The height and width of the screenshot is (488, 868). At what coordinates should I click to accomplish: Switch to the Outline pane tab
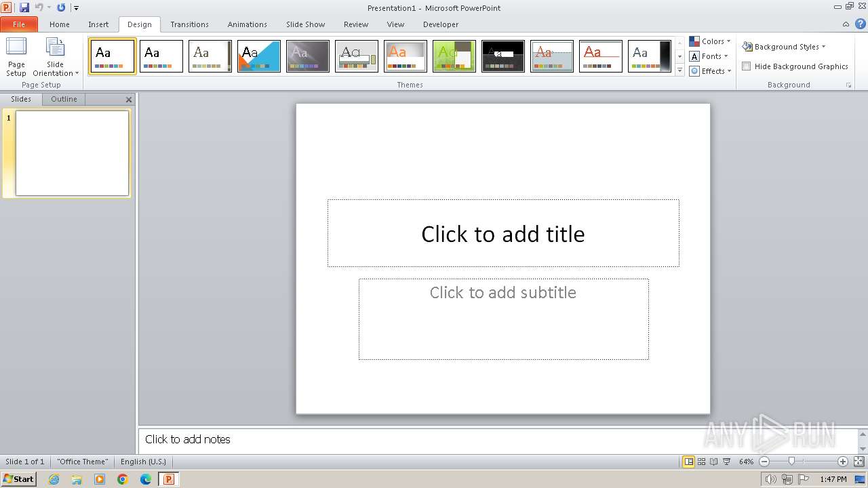(x=64, y=99)
